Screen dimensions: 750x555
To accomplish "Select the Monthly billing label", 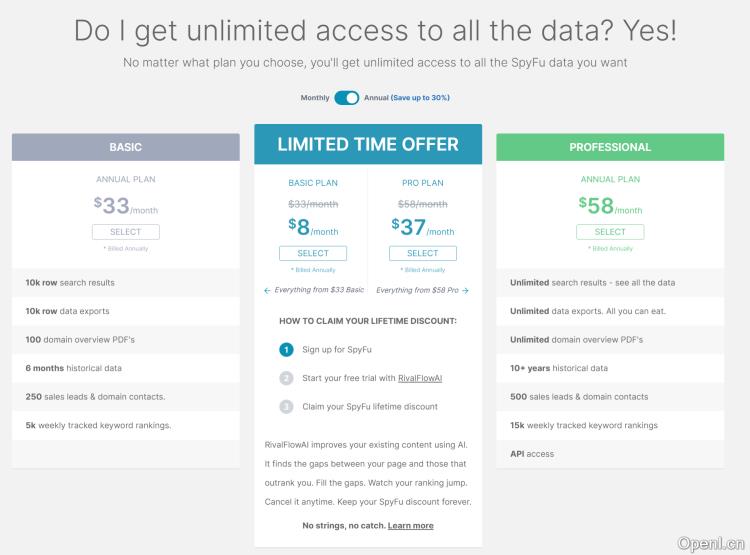I will [x=315, y=98].
